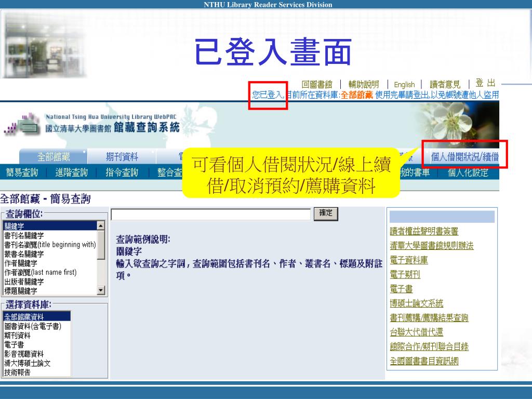Open 我的書車 menu item
Screen dimensions: 532x399
415,172
